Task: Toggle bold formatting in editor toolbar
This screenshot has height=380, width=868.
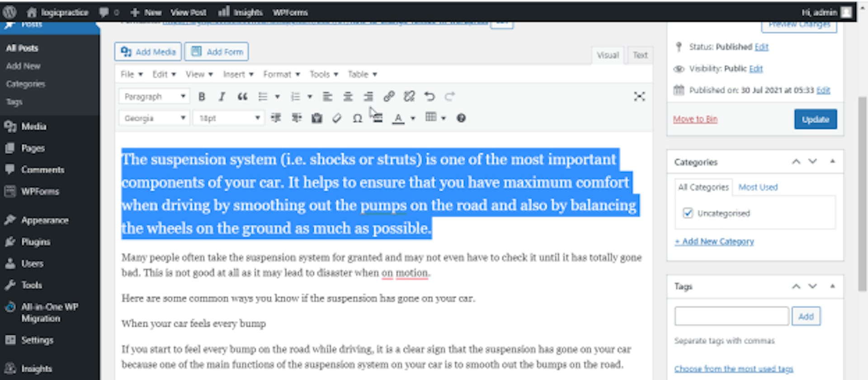Action: coord(202,96)
